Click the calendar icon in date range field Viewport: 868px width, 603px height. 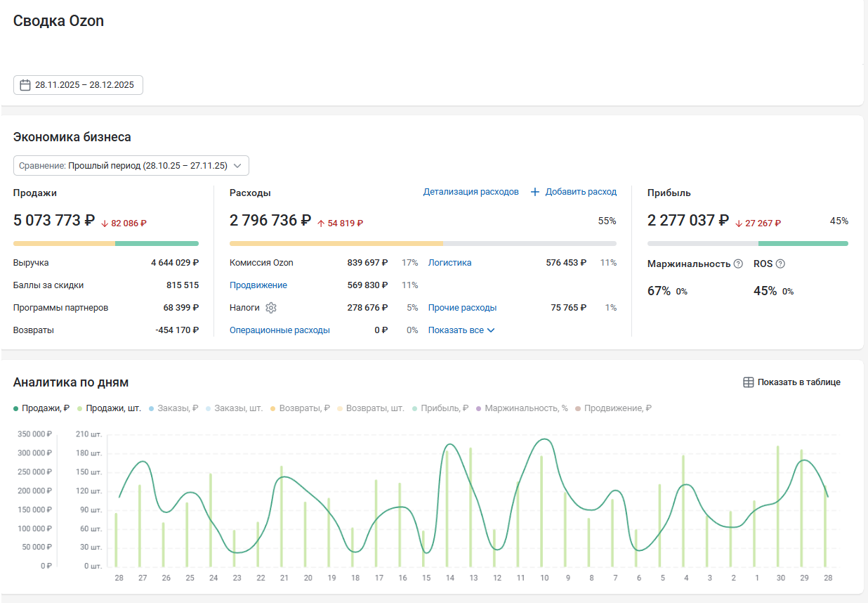click(x=25, y=85)
